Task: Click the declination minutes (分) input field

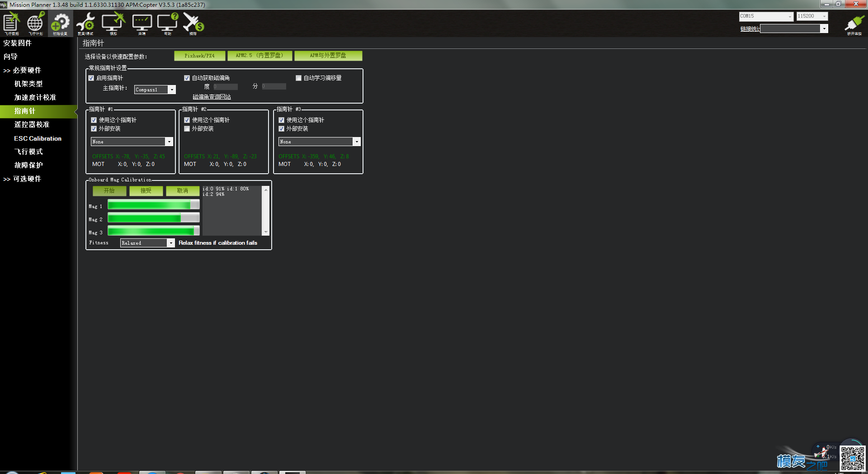Action: (x=274, y=86)
